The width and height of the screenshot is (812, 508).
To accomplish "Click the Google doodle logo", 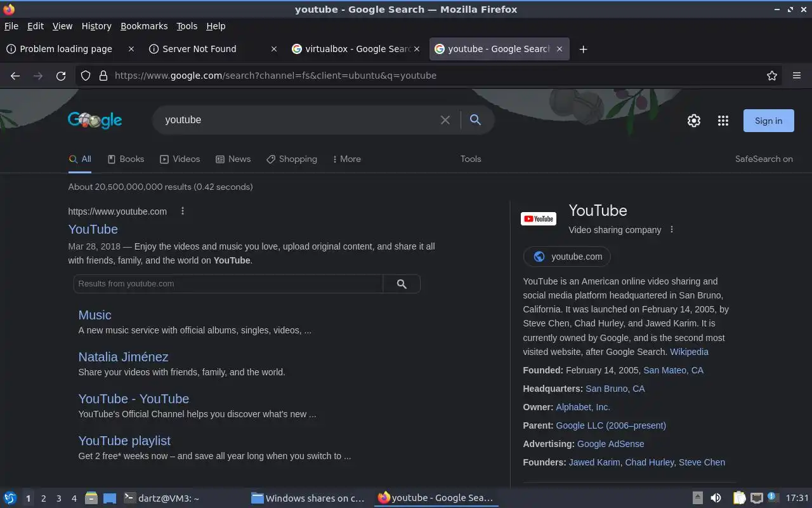I will (95, 120).
